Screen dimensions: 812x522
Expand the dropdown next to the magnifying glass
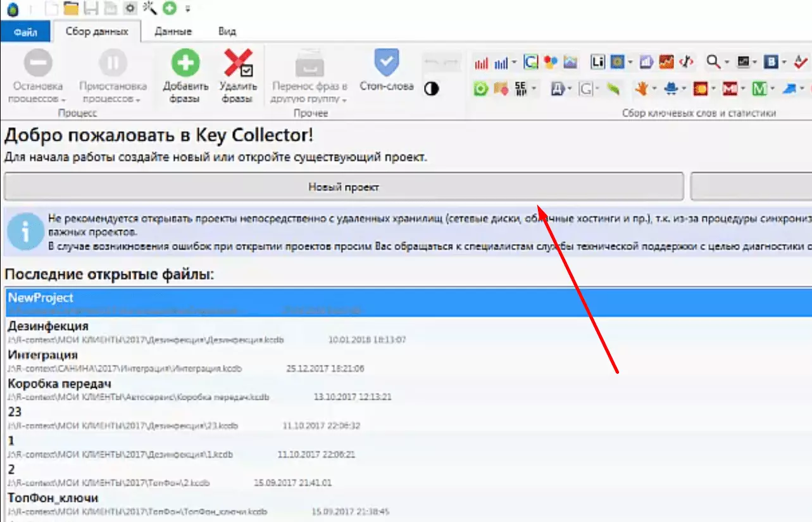pyautogui.click(x=727, y=62)
